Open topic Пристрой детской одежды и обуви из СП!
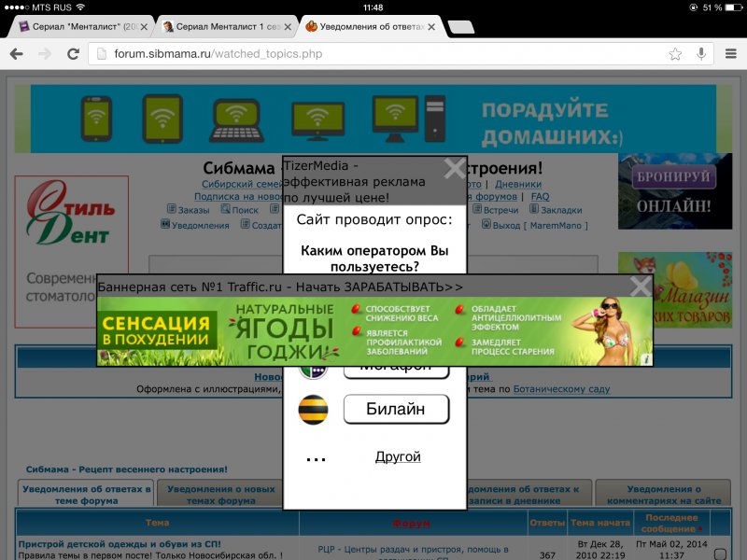 [x=120, y=544]
